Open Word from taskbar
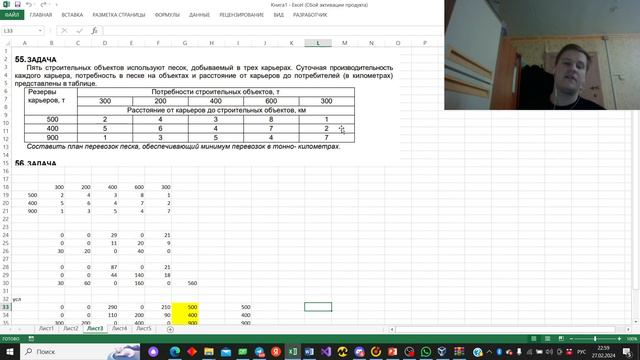640x360 pixels. click(309, 351)
